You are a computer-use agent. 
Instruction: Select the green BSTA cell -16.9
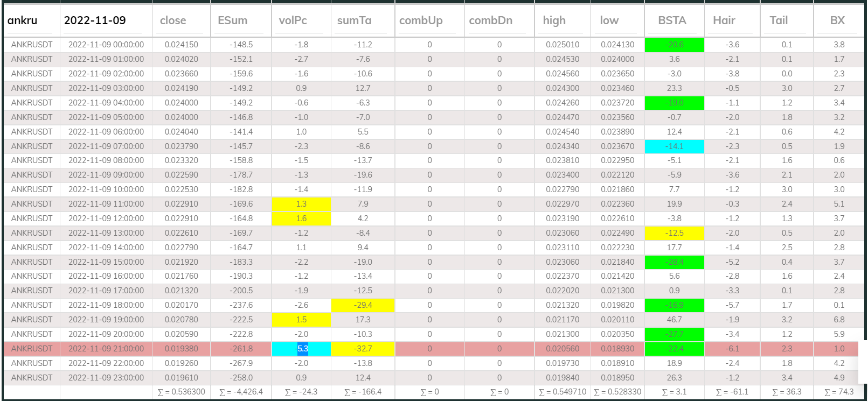coord(674,305)
